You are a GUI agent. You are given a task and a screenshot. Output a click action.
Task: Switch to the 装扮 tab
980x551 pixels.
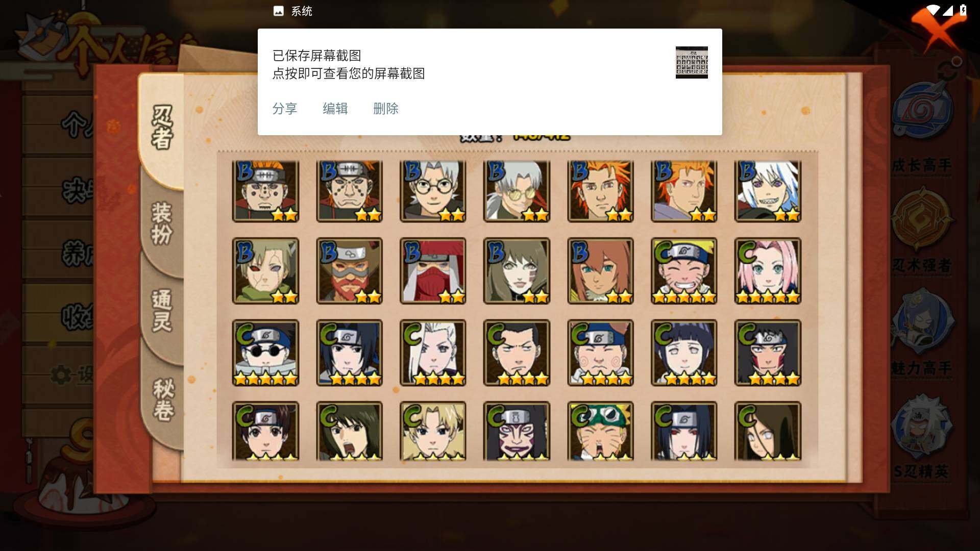click(x=162, y=223)
